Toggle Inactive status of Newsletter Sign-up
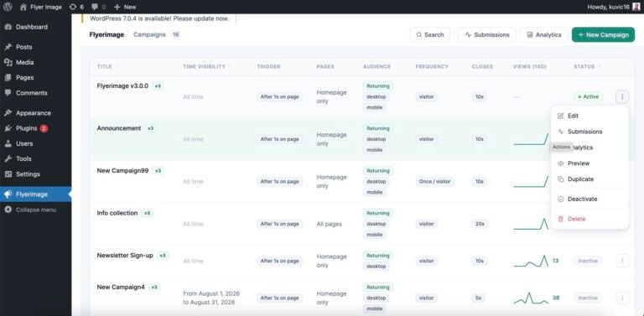Viewport: 644px width, 316px height. (x=588, y=261)
